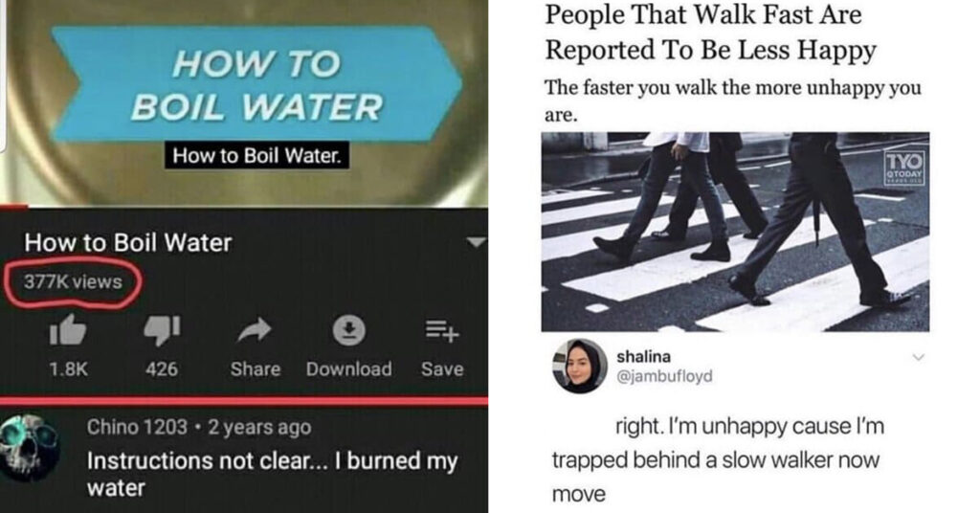
Task: Click the 377K views count
Action: click(x=73, y=281)
